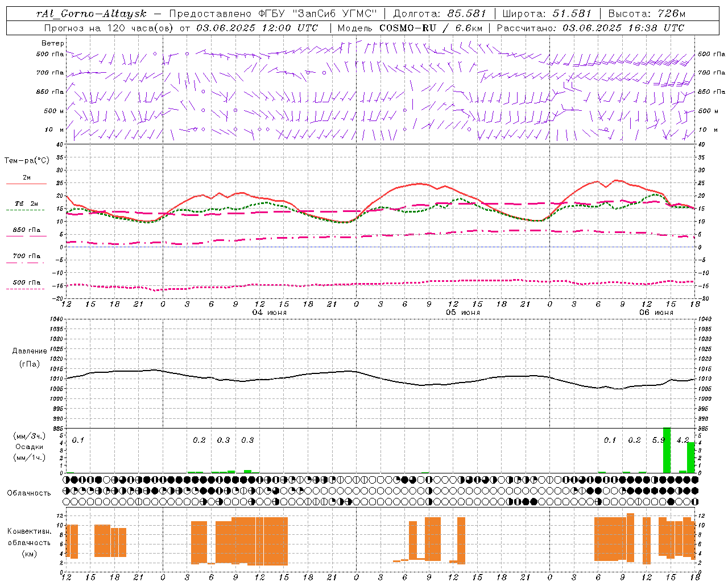
Task: Select the Долгота: 85.581 value
Action: click(x=440, y=14)
